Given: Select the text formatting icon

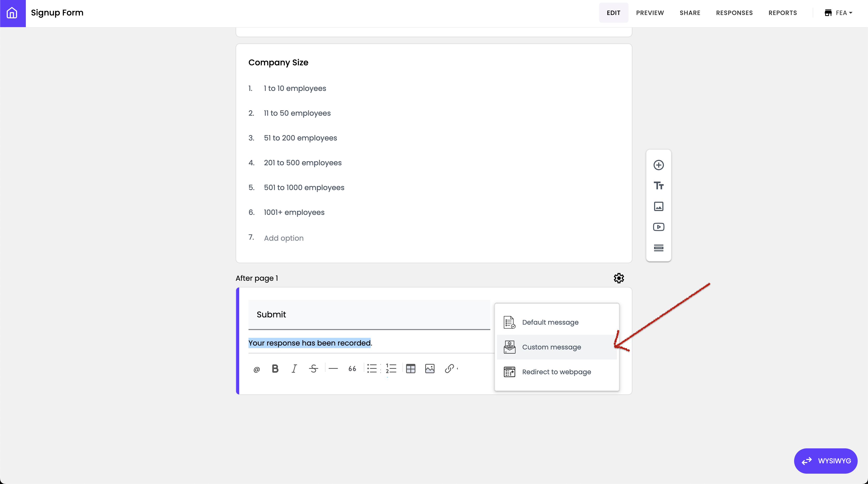Looking at the screenshot, I should pyautogui.click(x=658, y=185).
